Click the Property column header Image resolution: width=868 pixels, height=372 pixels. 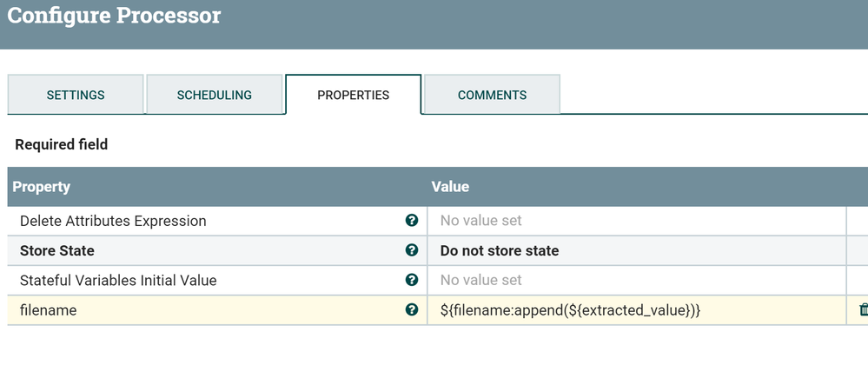(x=41, y=187)
